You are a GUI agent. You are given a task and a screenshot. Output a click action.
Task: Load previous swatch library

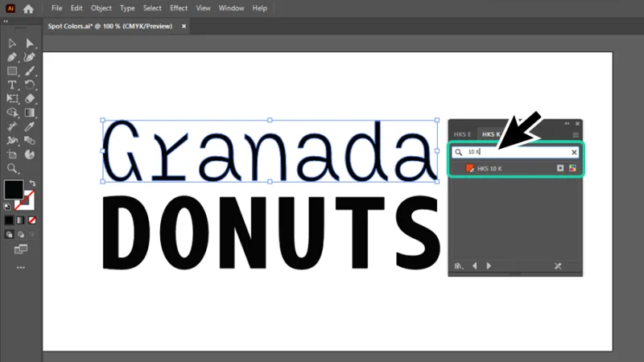click(475, 266)
